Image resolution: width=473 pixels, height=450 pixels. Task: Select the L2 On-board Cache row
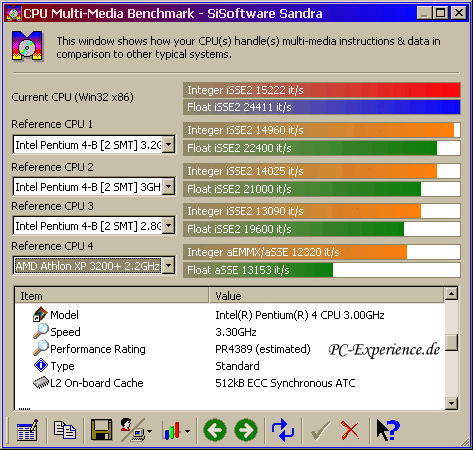(x=229, y=383)
